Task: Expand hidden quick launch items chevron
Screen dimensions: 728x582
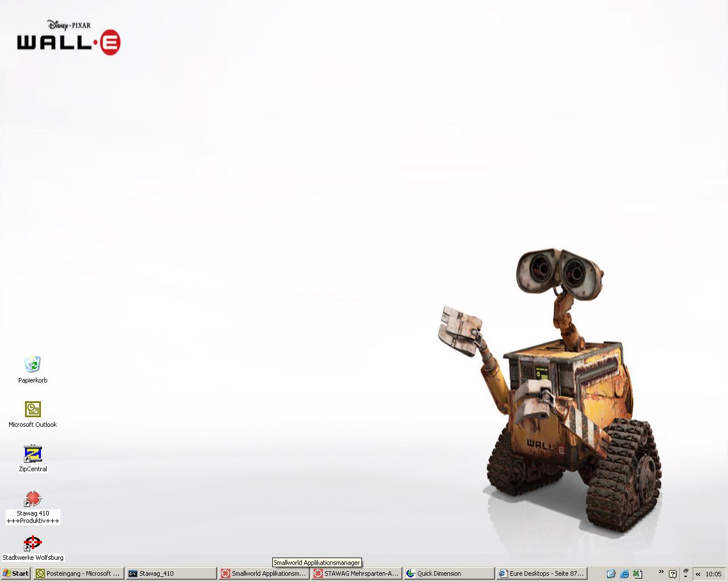Action: click(661, 572)
